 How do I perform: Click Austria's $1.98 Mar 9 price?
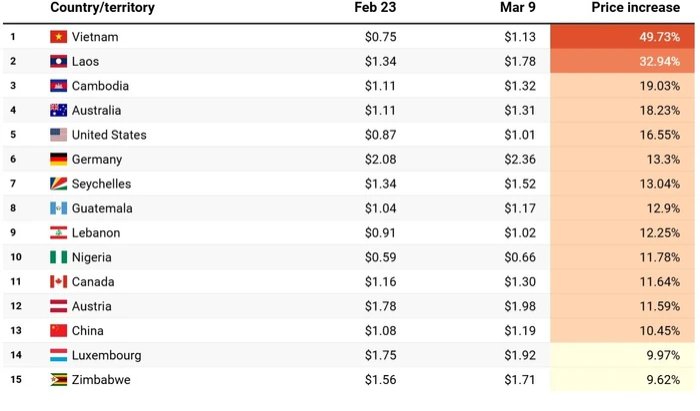pos(520,307)
